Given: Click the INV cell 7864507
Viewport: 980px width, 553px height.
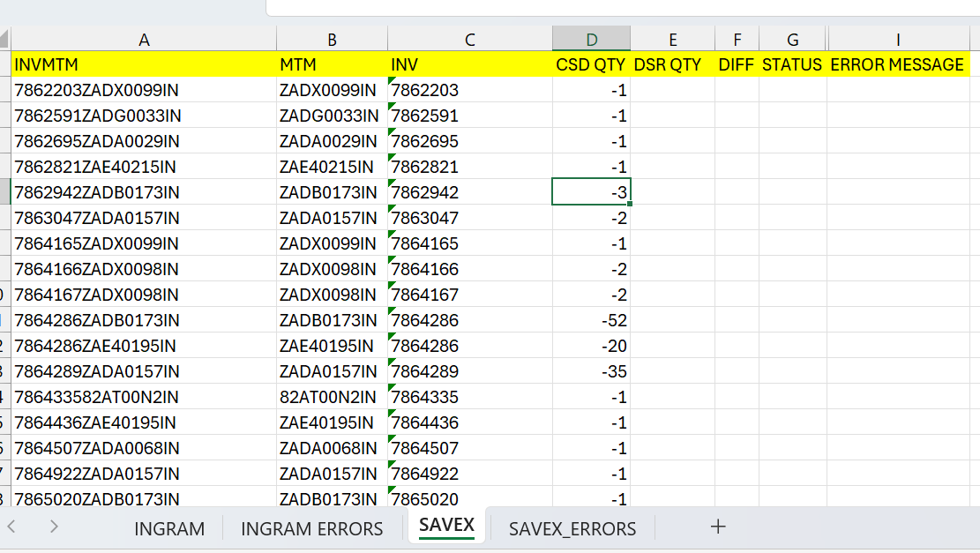Looking at the screenshot, I should pos(425,448).
